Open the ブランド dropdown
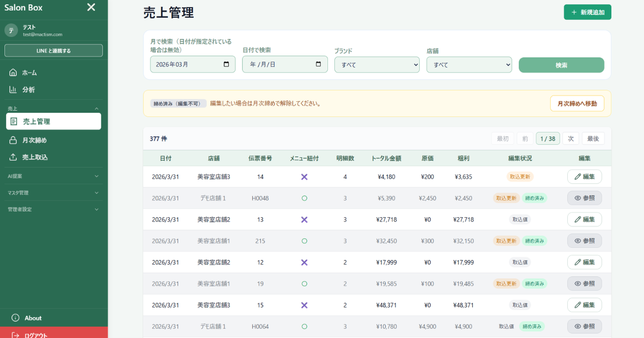The width and height of the screenshot is (644, 338). [377, 64]
